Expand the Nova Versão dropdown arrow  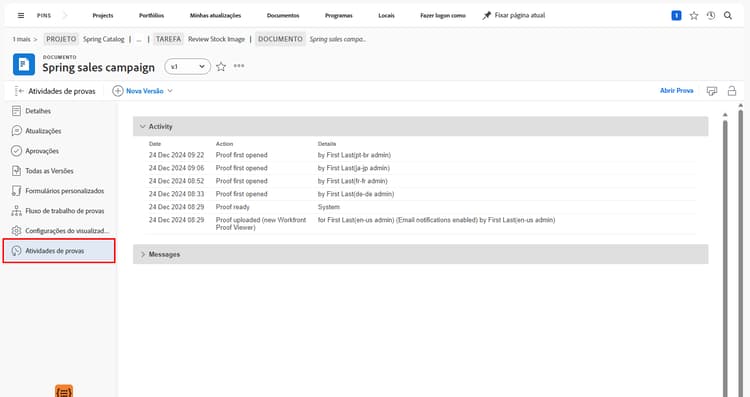(x=170, y=91)
